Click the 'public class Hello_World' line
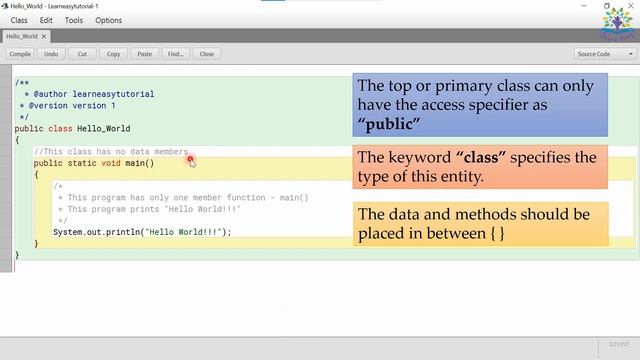Image resolution: width=640 pixels, height=360 pixels. (73, 129)
